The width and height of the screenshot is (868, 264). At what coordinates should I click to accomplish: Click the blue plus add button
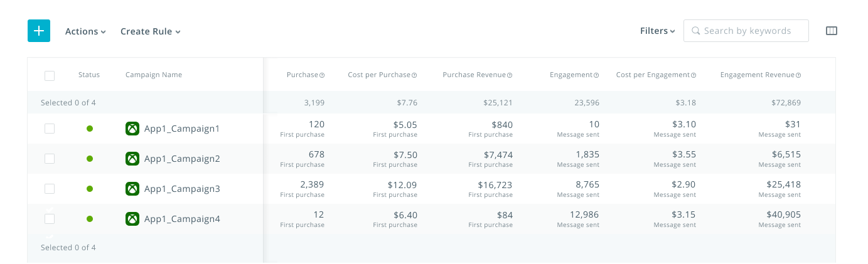pyautogui.click(x=39, y=31)
